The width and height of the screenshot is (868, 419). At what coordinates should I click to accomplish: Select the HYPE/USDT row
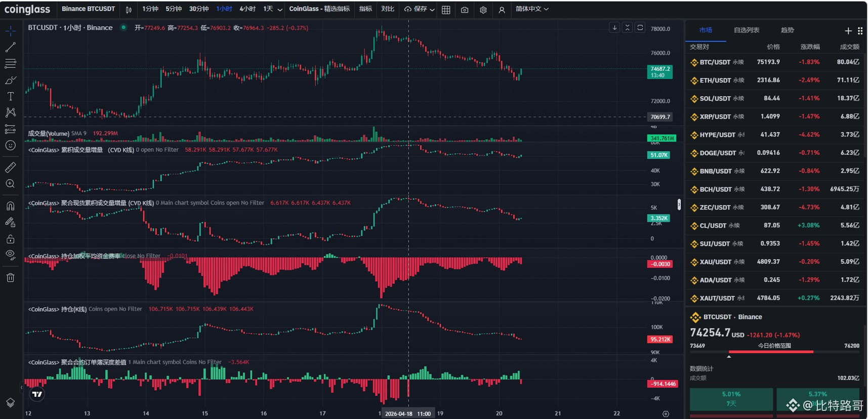click(774, 135)
